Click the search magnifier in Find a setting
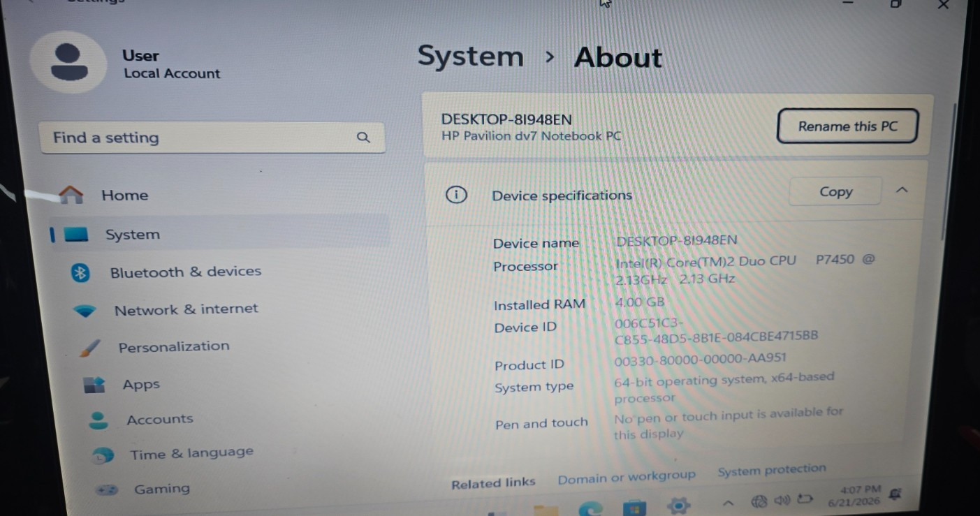This screenshot has height=516, width=980. [363, 138]
